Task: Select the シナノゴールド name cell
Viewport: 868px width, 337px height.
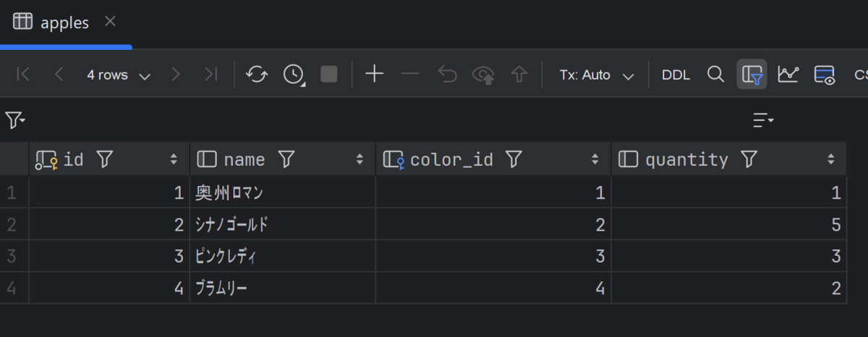Action: (x=282, y=224)
